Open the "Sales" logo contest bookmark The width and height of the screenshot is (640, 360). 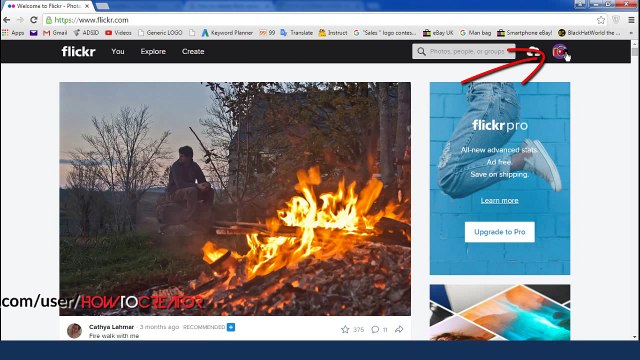point(385,33)
